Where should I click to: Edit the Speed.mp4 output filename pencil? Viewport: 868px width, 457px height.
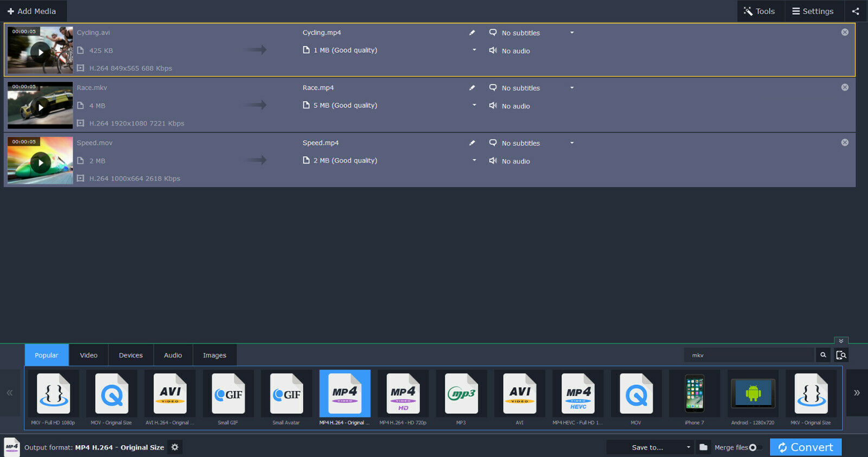472,143
